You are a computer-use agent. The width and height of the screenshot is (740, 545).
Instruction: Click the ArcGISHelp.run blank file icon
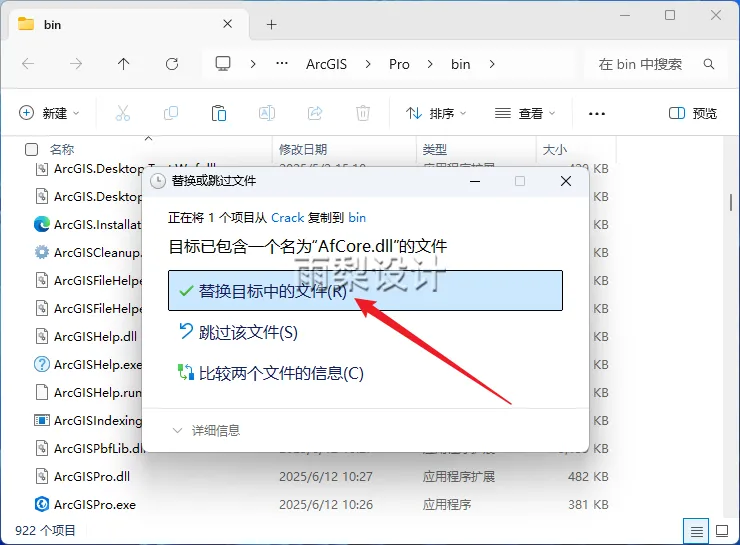pyautogui.click(x=42, y=393)
